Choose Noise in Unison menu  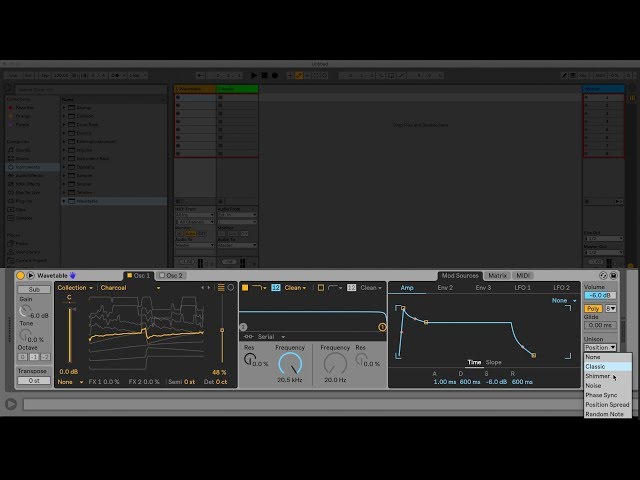click(608, 385)
